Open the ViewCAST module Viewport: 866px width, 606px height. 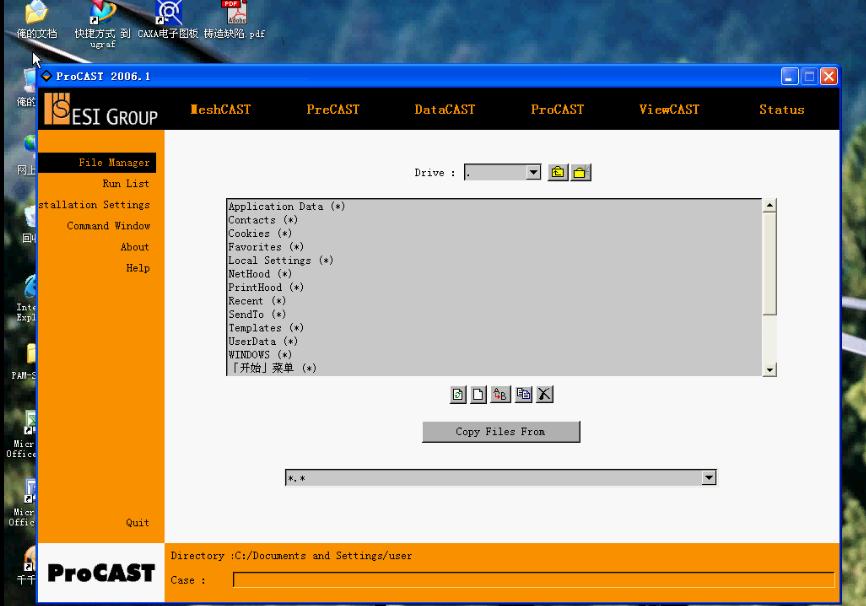669,109
